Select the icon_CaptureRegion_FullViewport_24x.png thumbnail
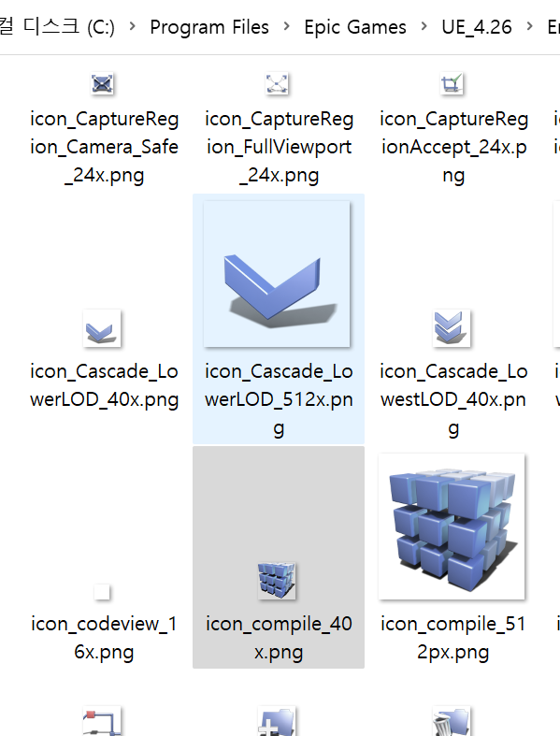560x736 pixels. [277, 84]
